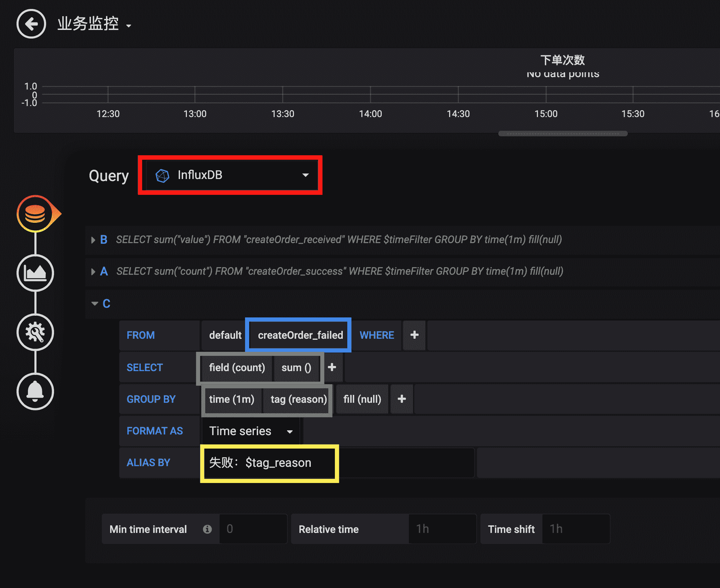Expand query B row
This screenshot has width=720, height=588.
[93, 240]
